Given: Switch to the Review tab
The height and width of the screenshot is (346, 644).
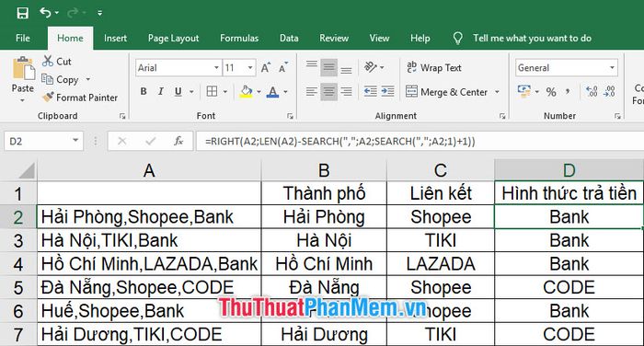Looking at the screenshot, I should point(334,39).
